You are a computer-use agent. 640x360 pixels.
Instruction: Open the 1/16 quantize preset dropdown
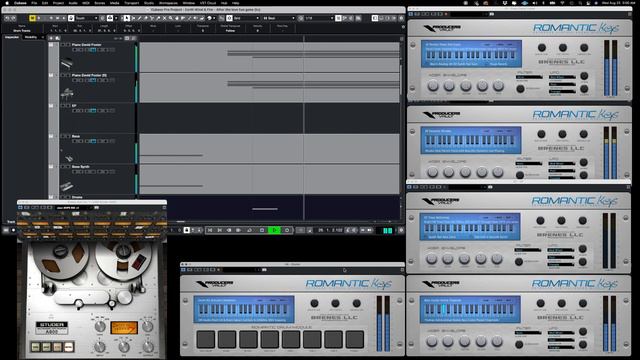[x=319, y=18]
